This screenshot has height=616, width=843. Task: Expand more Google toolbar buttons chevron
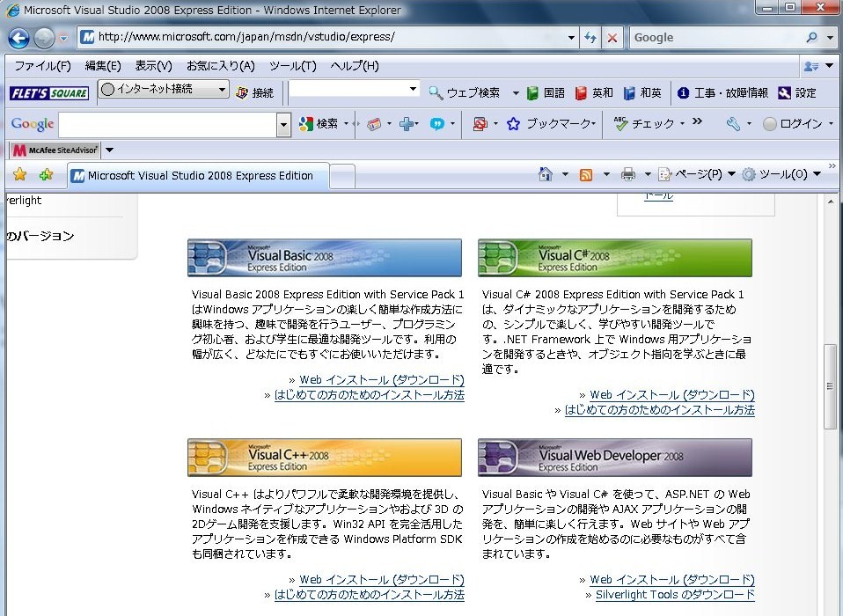[x=697, y=121]
